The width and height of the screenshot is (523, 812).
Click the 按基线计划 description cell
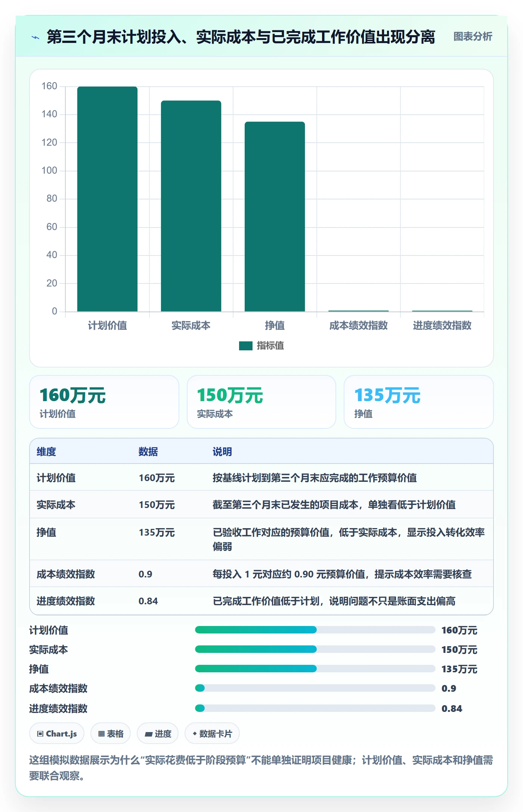315,478
